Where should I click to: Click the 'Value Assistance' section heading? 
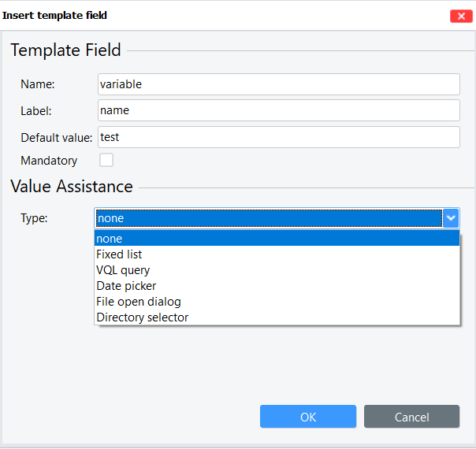pos(72,187)
